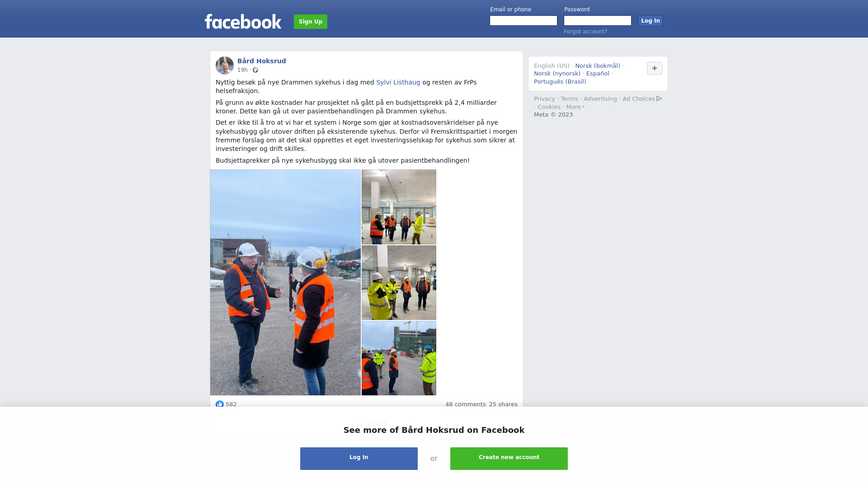Open Bård Hoksrud's profile picture
The image size is (868, 488).
225,66
